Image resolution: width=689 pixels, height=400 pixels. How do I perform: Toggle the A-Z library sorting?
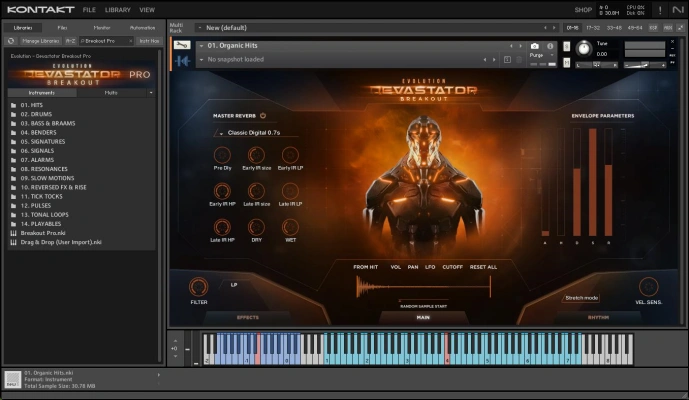pyautogui.click(x=70, y=41)
